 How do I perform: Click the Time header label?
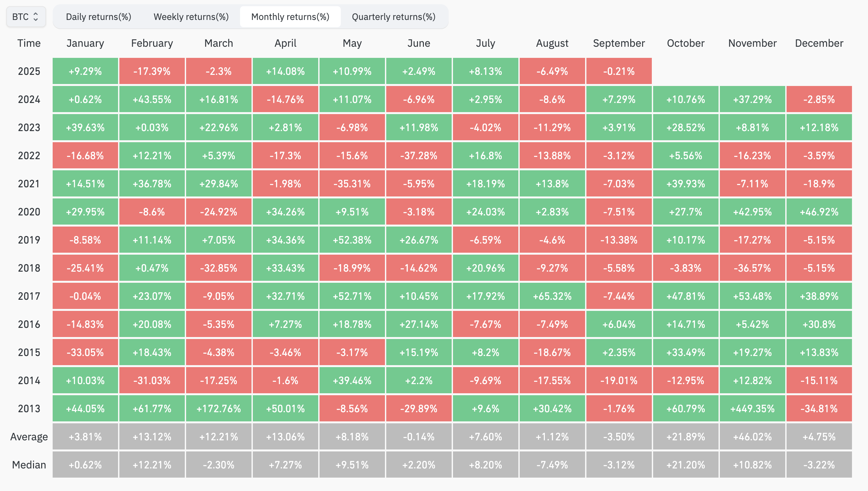tap(29, 43)
